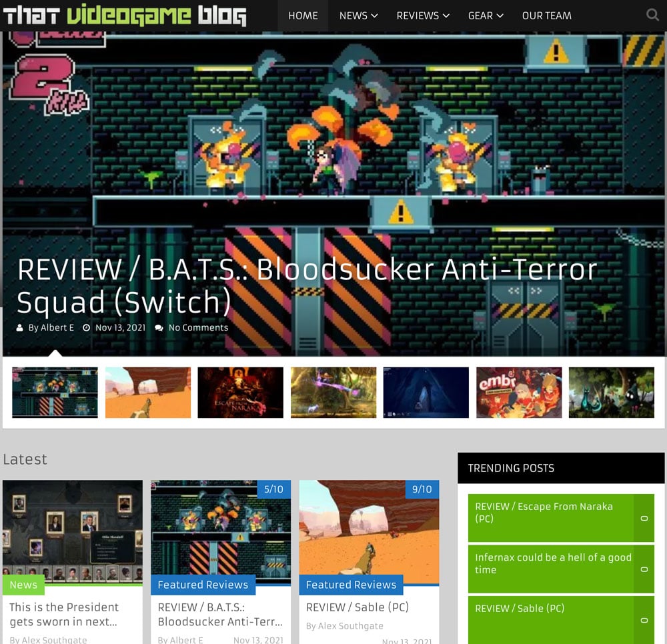This screenshot has width=667, height=644.
Task: Select the Sable desert slider thumbnail
Action: [148, 393]
